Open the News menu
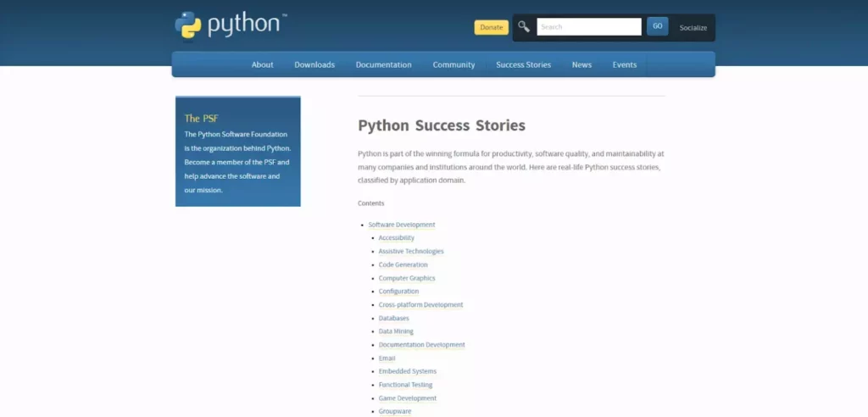This screenshot has width=868, height=417. [581, 64]
